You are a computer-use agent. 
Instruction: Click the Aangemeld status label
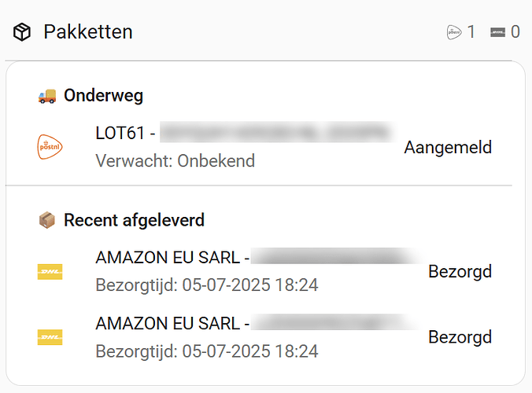(448, 147)
